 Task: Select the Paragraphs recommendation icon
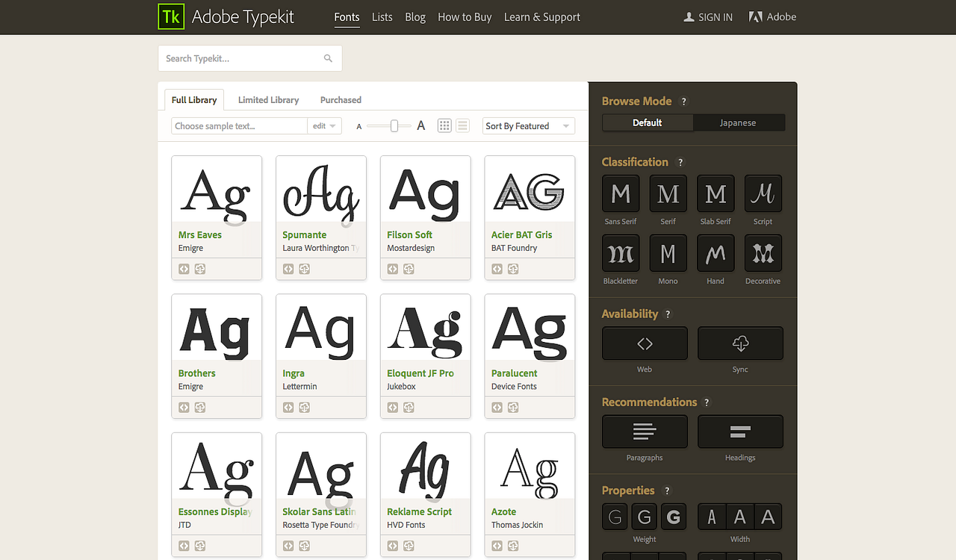[644, 432]
